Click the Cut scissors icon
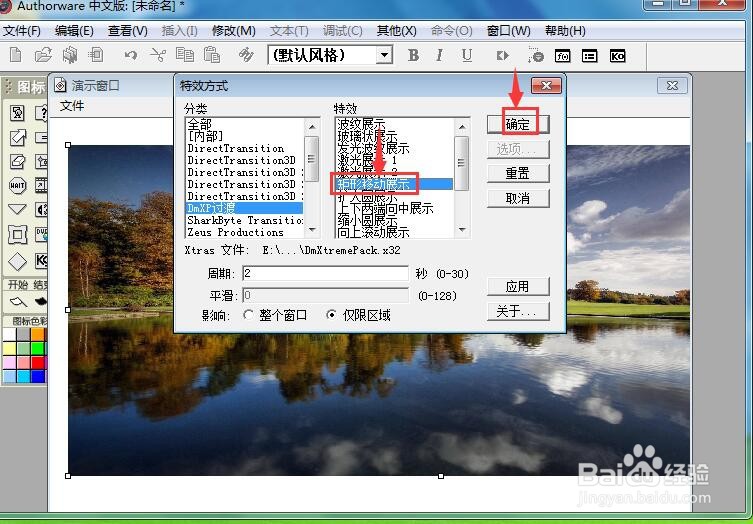 coord(158,55)
